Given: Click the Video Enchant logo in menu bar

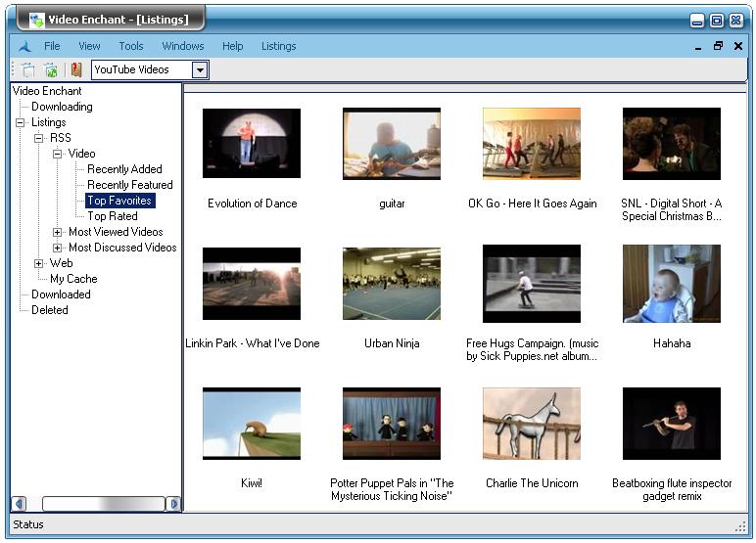Looking at the screenshot, I should (24, 46).
